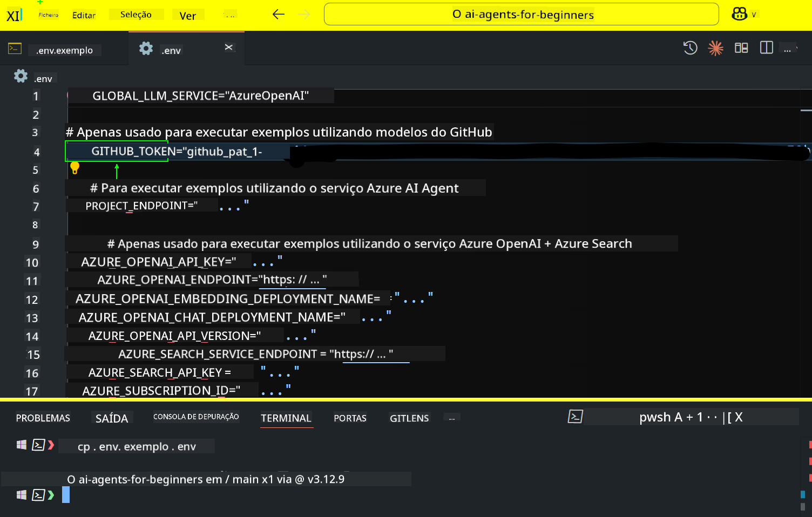
Task: Show more panel tabs ellipsis
Action: point(452,418)
